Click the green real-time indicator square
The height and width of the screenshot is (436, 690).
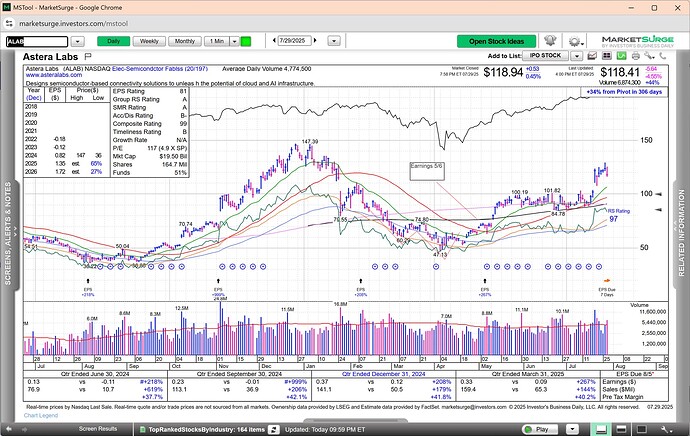[246, 41]
